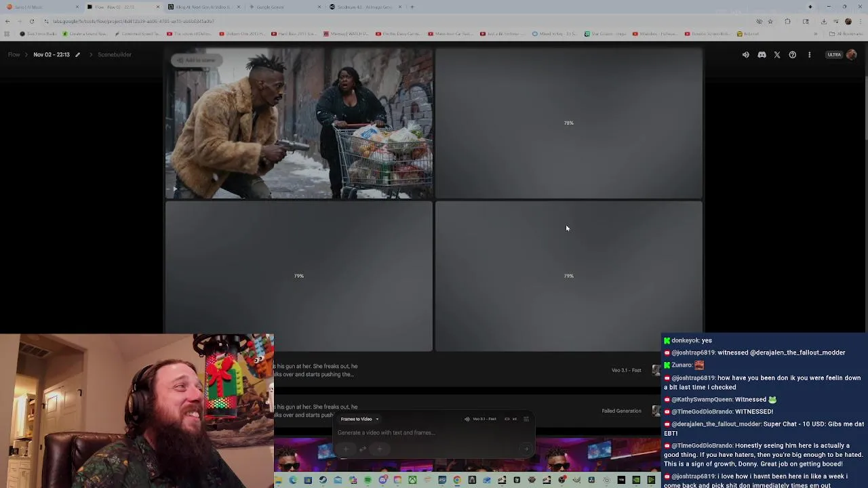Open Microsoft Edge from the taskbar

294,480
